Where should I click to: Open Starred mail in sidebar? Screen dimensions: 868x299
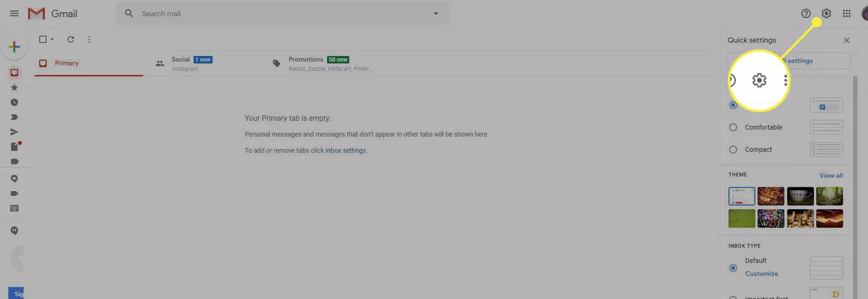click(x=14, y=87)
